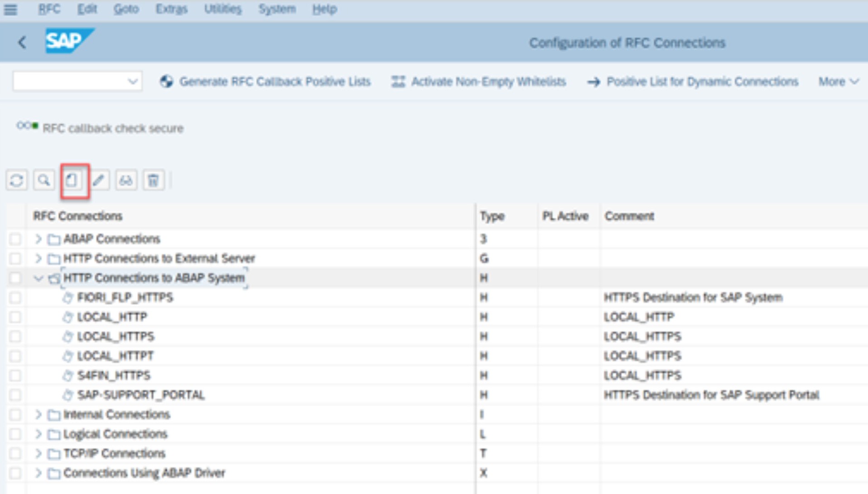
Task: Click the Comment column header
Action: point(629,216)
